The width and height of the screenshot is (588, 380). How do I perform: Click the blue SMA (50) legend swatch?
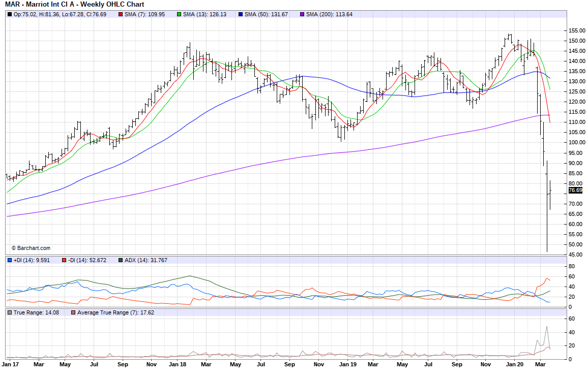pos(241,15)
